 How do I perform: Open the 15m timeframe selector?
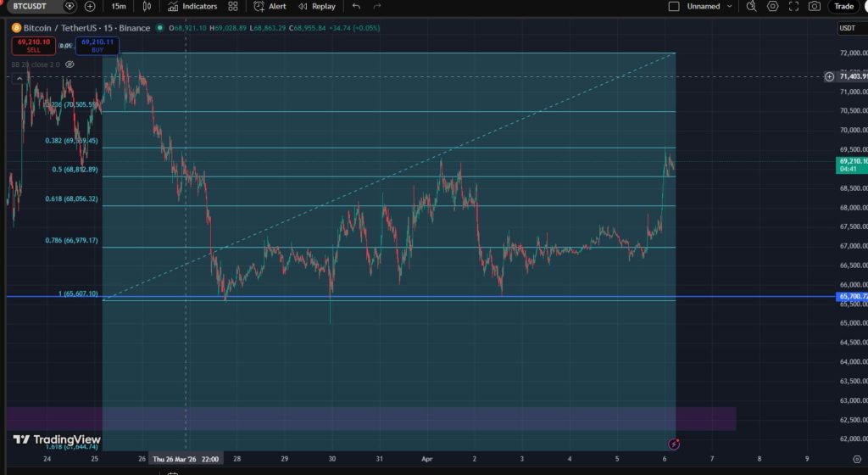coord(118,6)
